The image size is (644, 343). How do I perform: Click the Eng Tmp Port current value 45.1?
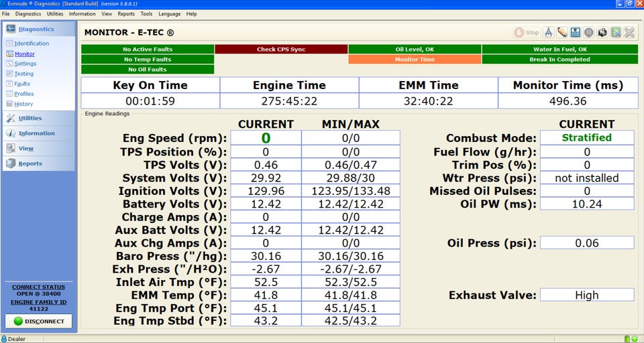266,308
